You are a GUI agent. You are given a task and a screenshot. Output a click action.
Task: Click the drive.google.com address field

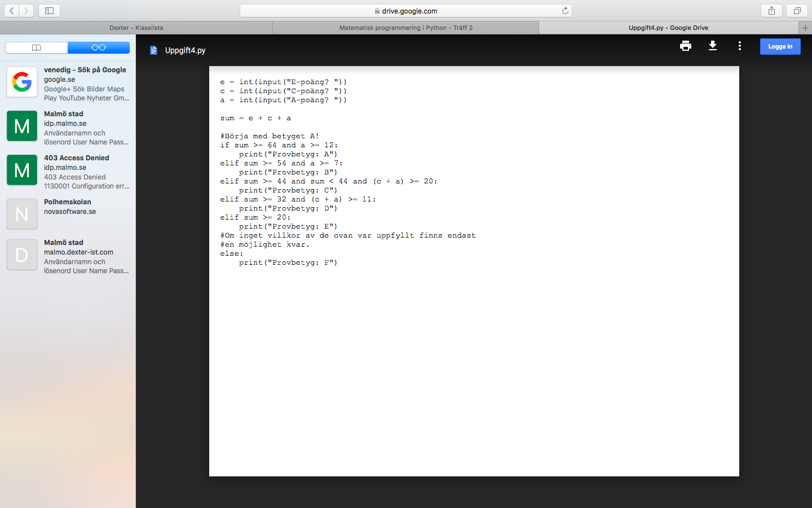pos(406,11)
